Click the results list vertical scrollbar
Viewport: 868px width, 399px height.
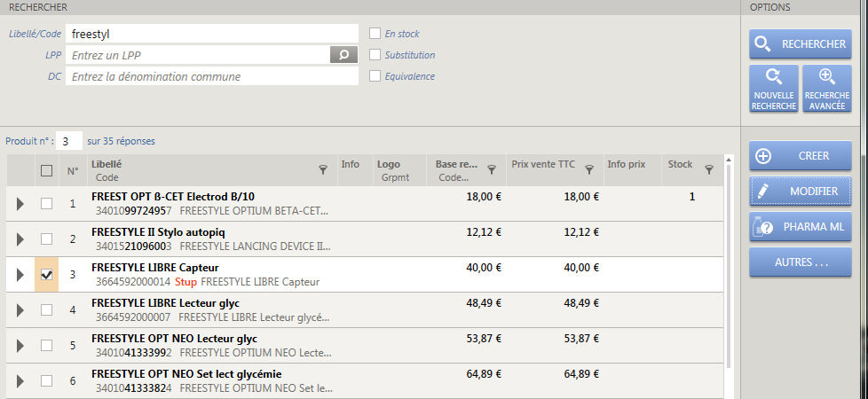729,266
